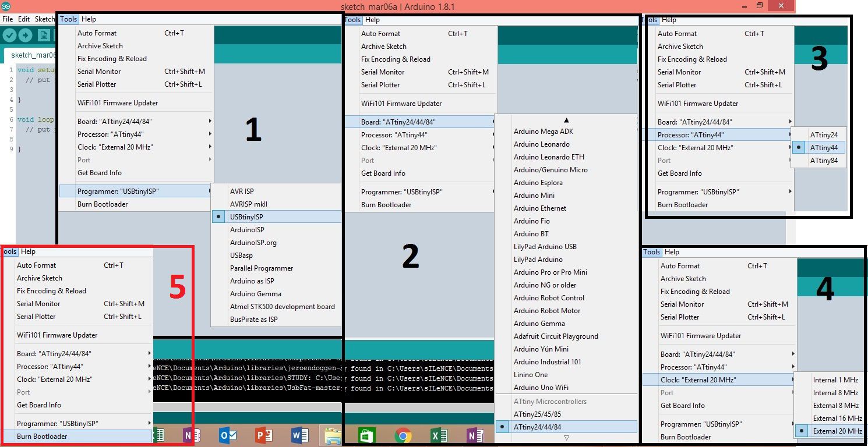
Task: Open Word from the taskbar
Action: pos(300,435)
